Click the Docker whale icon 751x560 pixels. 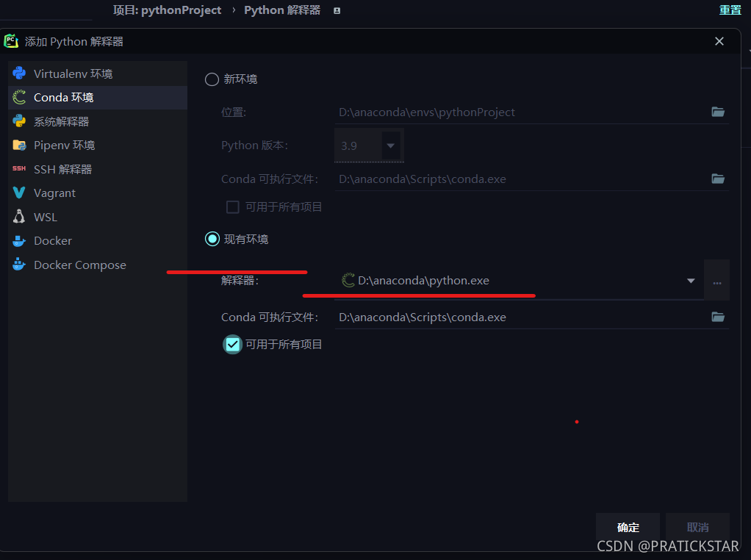coord(19,240)
